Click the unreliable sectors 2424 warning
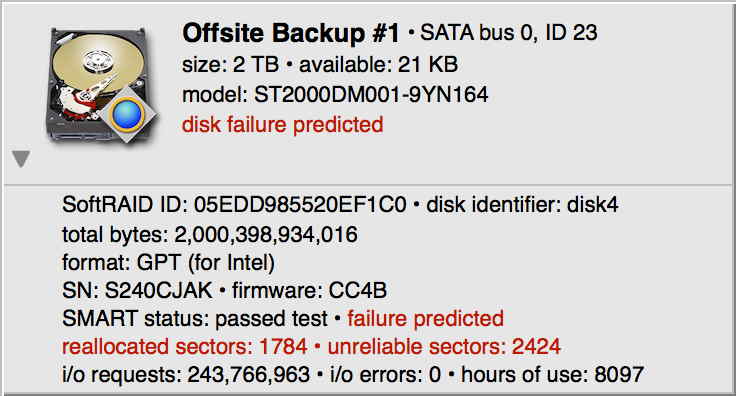 tap(444, 347)
